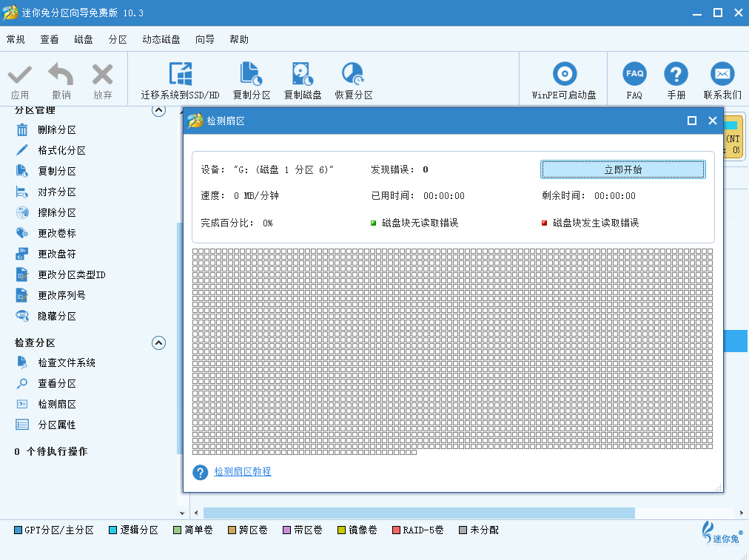
Task: Click the Apply (应用) checkmark icon
Action: click(x=19, y=75)
